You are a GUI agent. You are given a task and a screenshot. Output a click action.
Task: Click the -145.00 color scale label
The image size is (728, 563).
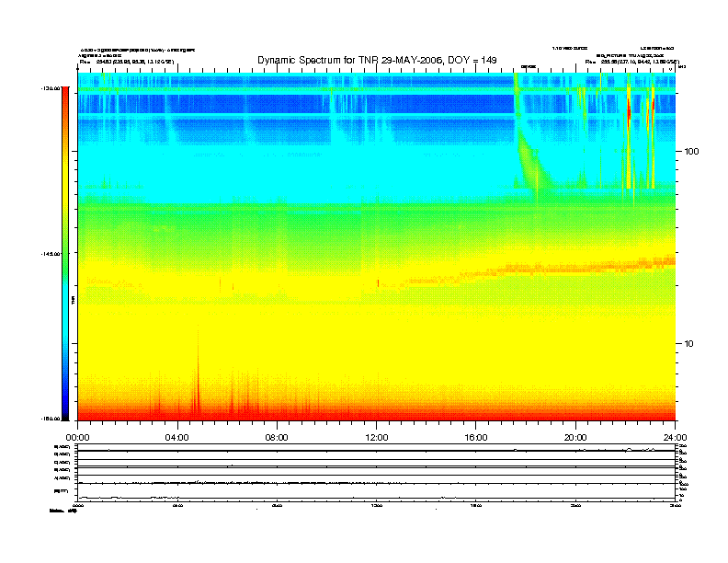point(51,254)
